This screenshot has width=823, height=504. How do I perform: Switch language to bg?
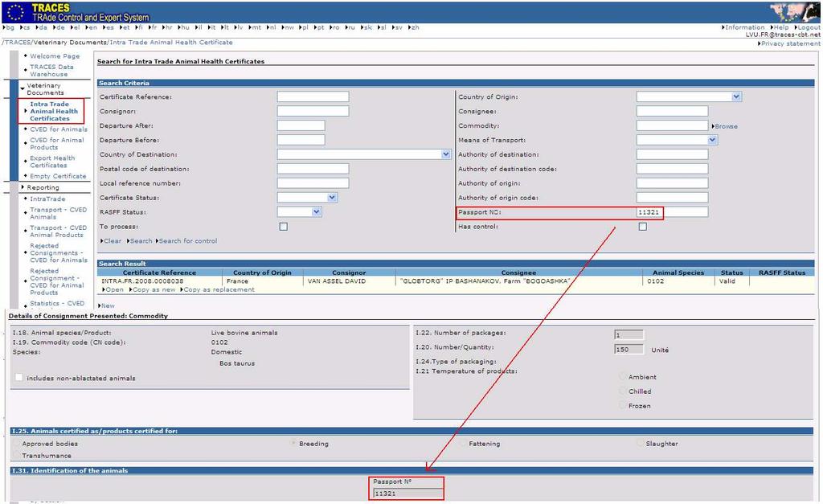coord(10,27)
